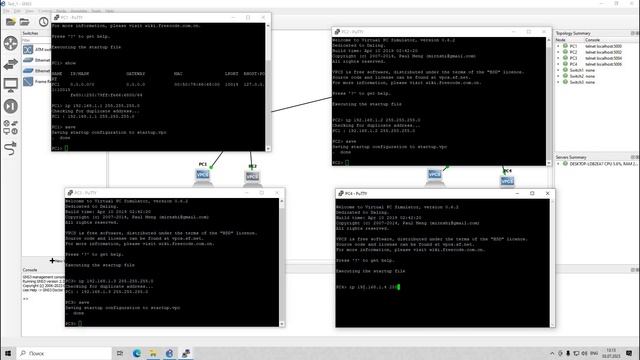Open the new project folder icon in GNS3 toolbar
The image size is (640, 360).
click(11, 22)
